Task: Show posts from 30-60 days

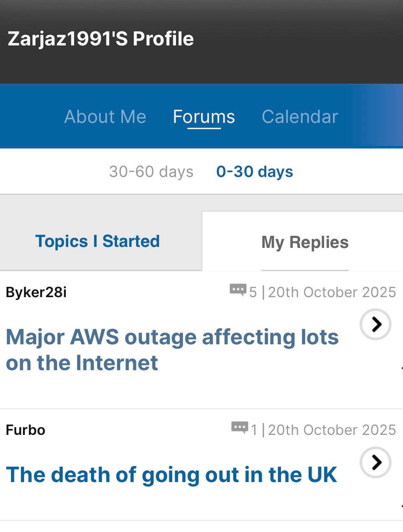Action: pyautogui.click(x=151, y=171)
